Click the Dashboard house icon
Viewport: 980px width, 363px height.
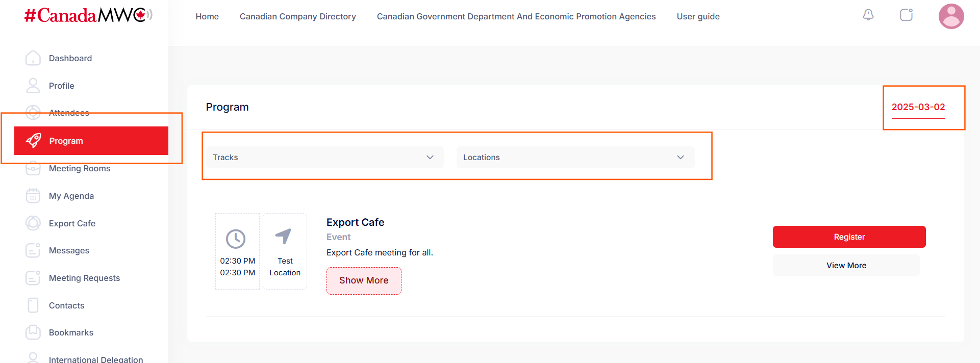click(33, 58)
